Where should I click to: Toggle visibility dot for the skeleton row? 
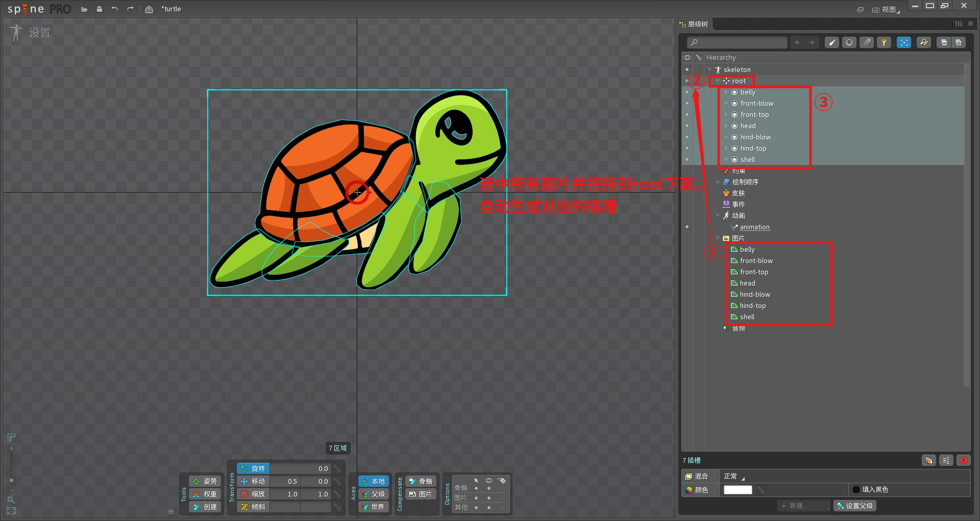click(687, 69)
